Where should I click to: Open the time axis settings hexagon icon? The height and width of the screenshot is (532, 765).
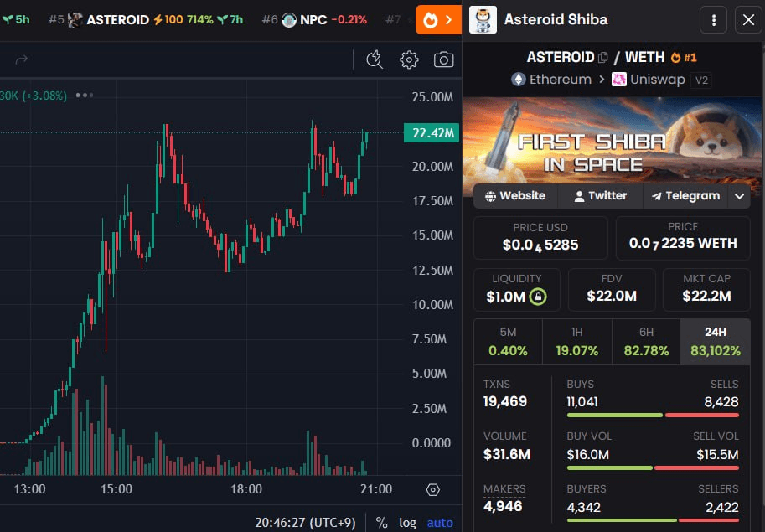tap(432, 489)
